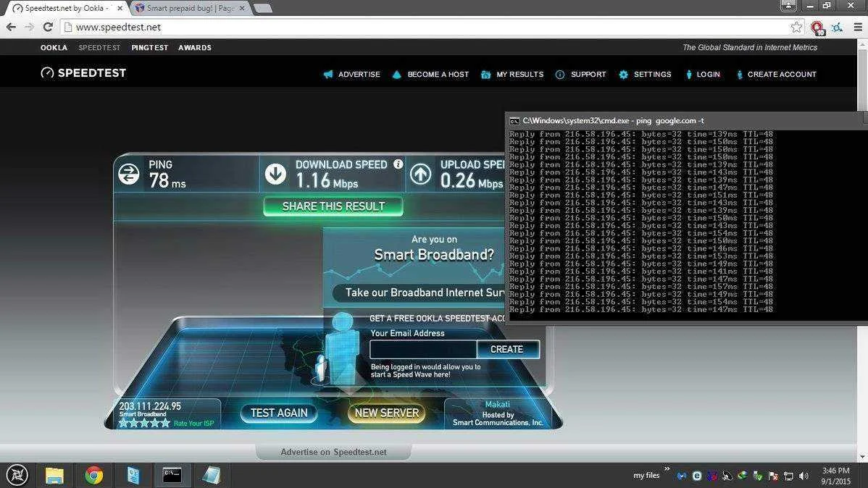Open the Start menu orb
Image resolution: width=868 pixels, height=488 pixels.
17,475
